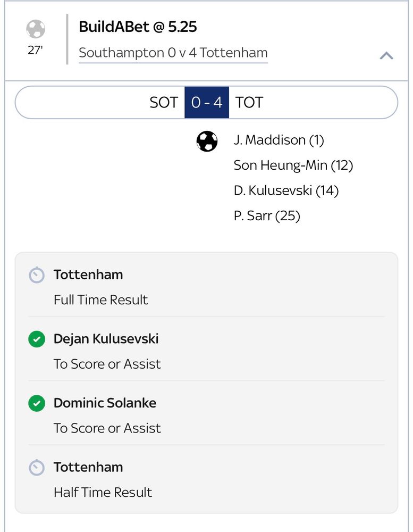Select the Tottenham Half Time Result selection
The height and width of the screenshot is (532, 413).
pos(206,479)
